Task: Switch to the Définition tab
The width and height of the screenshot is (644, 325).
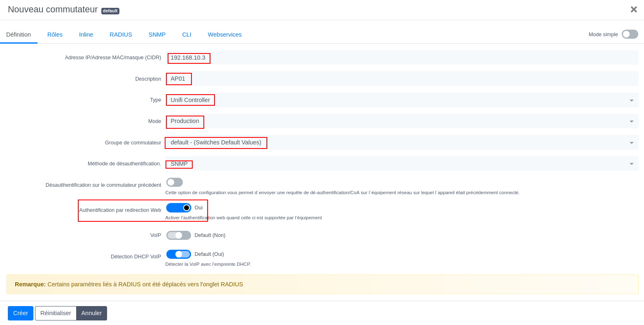Action: (x=19, y=35)
